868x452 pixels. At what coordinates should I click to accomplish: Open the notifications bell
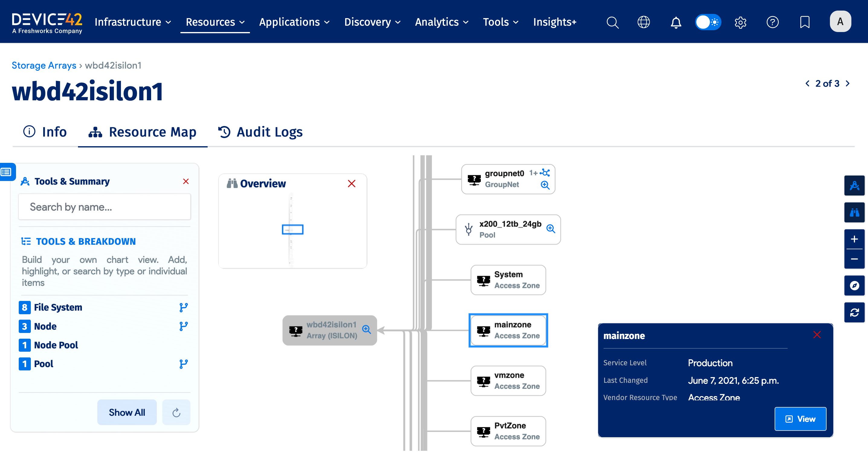[x=675, y=22]
